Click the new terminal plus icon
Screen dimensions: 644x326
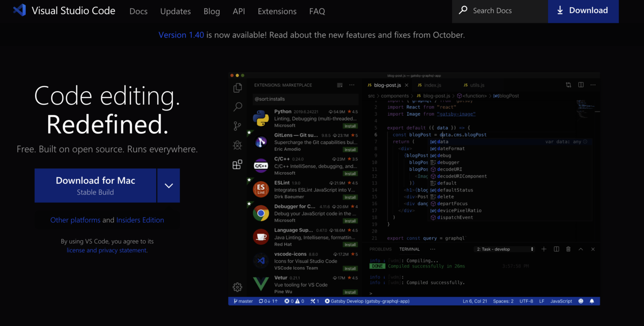[544, 249]
